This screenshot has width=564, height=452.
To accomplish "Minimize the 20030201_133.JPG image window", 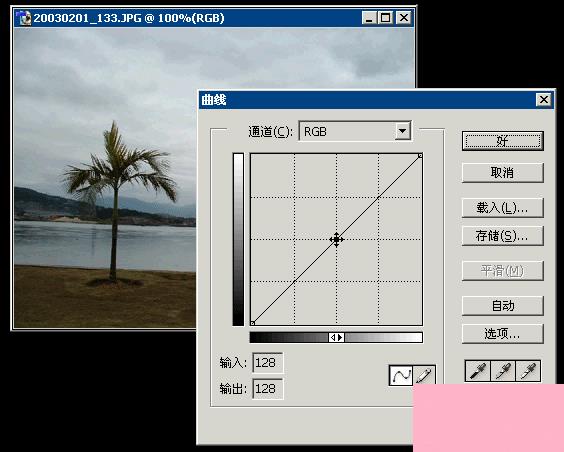I will pyautogui.click(x=369, y=18).
